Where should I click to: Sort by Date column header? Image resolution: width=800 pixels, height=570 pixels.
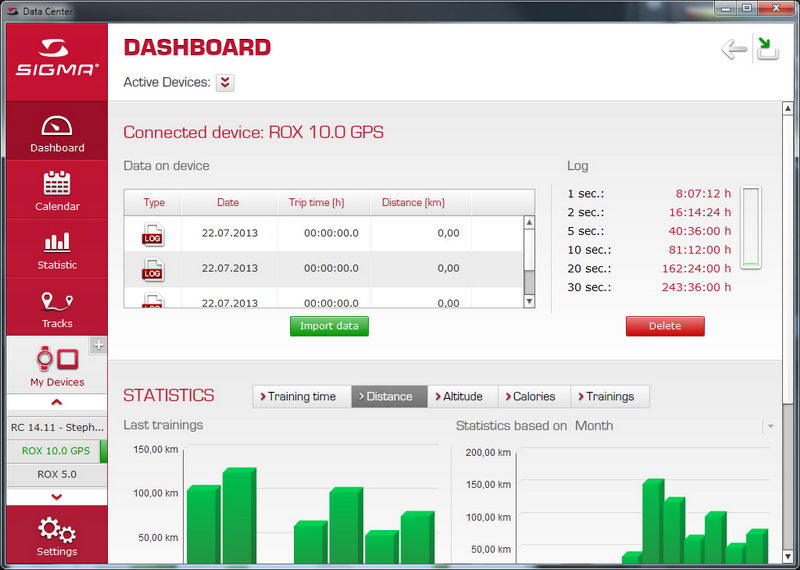point(229,203)
